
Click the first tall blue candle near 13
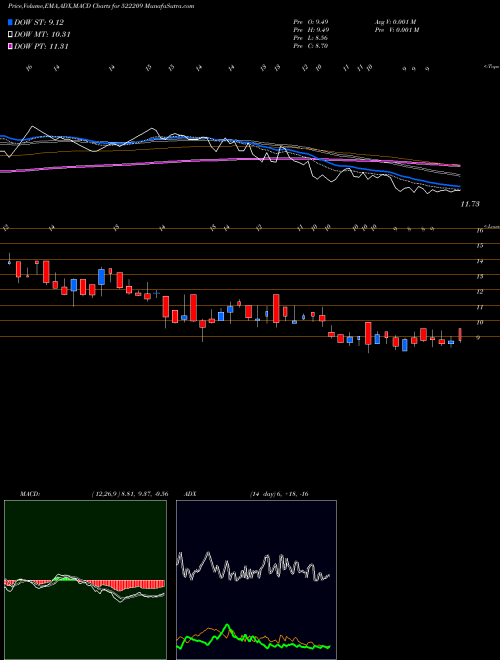pyautogui.click(x=101, y=277)
